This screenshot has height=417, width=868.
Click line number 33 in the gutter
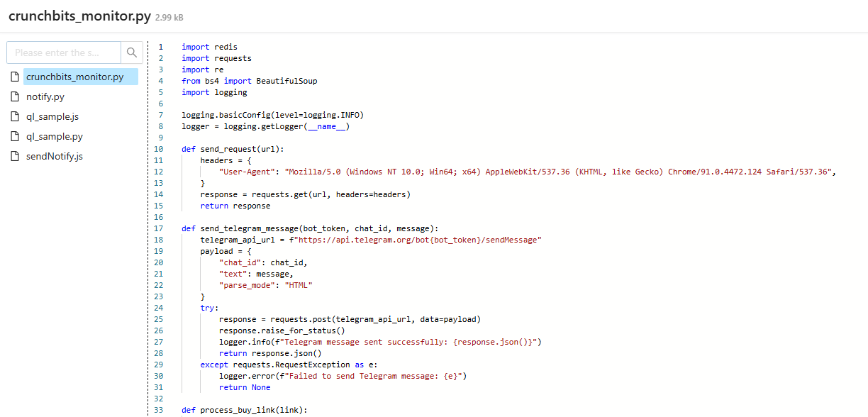(158, 410)
